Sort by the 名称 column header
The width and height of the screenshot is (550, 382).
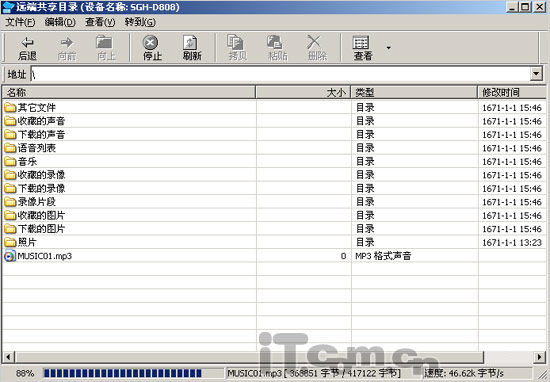[129, 92]
